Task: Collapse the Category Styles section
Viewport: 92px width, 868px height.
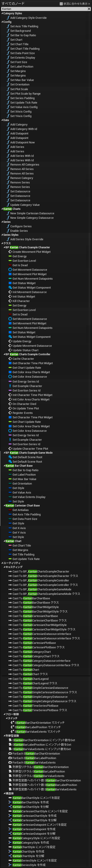Action: pyautogui.click(x=2, y=13)
